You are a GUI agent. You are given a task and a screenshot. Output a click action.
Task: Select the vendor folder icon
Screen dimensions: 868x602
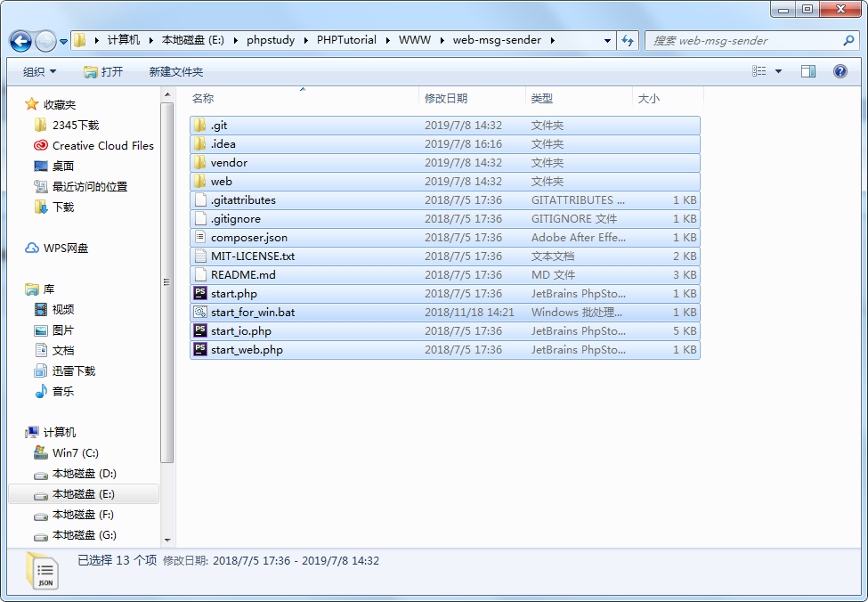tap(199, 163)
